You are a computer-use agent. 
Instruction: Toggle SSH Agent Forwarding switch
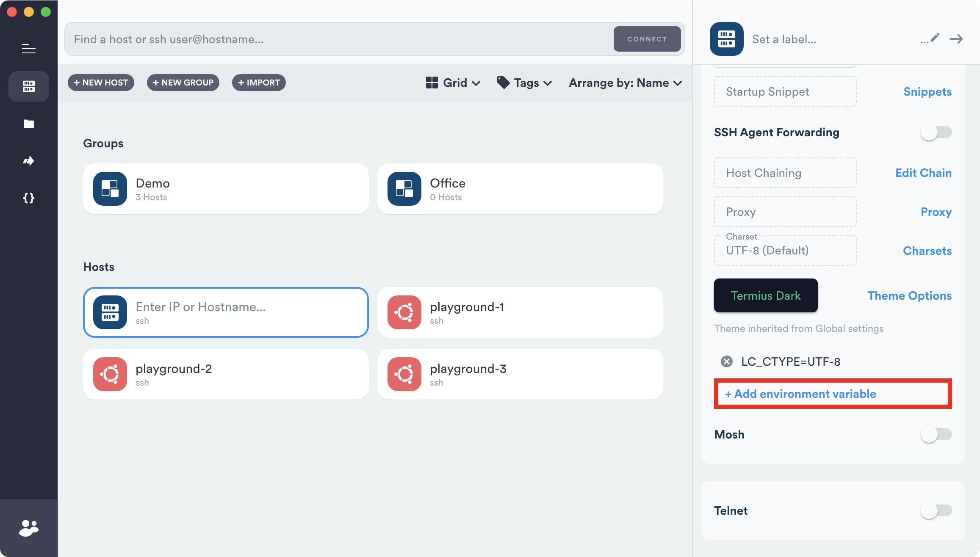point(936,132)
